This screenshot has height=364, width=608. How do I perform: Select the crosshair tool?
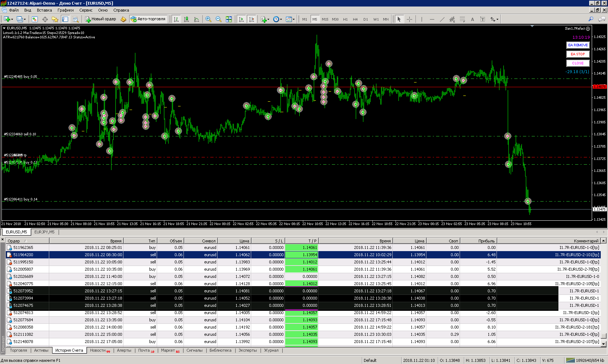(409, 19)
